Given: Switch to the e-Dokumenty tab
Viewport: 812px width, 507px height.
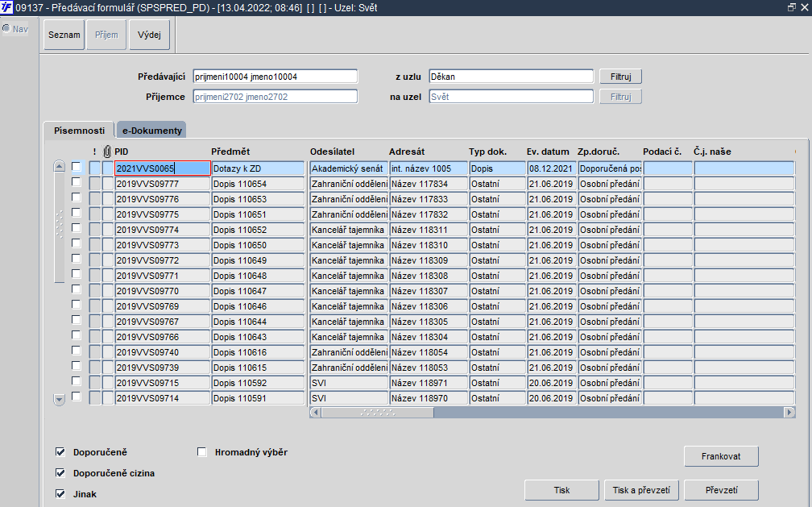Looking at the screenshot, I should 151,130.
